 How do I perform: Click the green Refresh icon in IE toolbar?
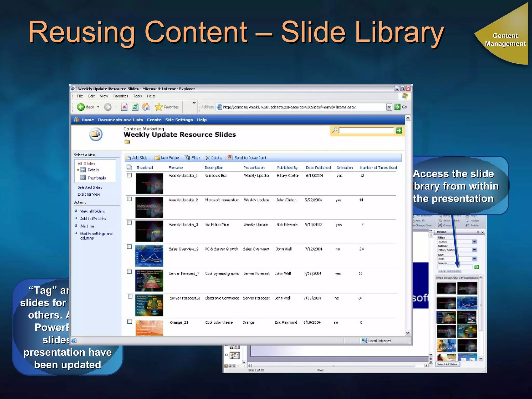pyautogui.click(x=135, y=107)
